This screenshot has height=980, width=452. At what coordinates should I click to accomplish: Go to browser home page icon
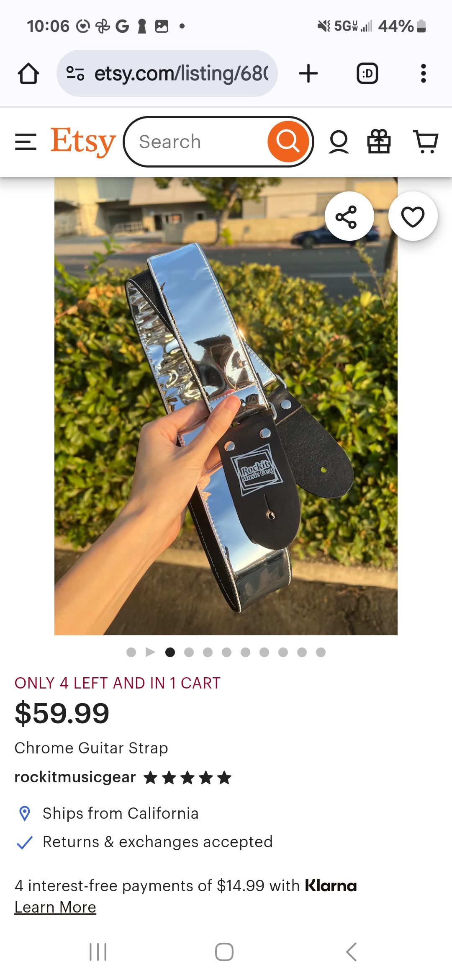tap(28, 74)
